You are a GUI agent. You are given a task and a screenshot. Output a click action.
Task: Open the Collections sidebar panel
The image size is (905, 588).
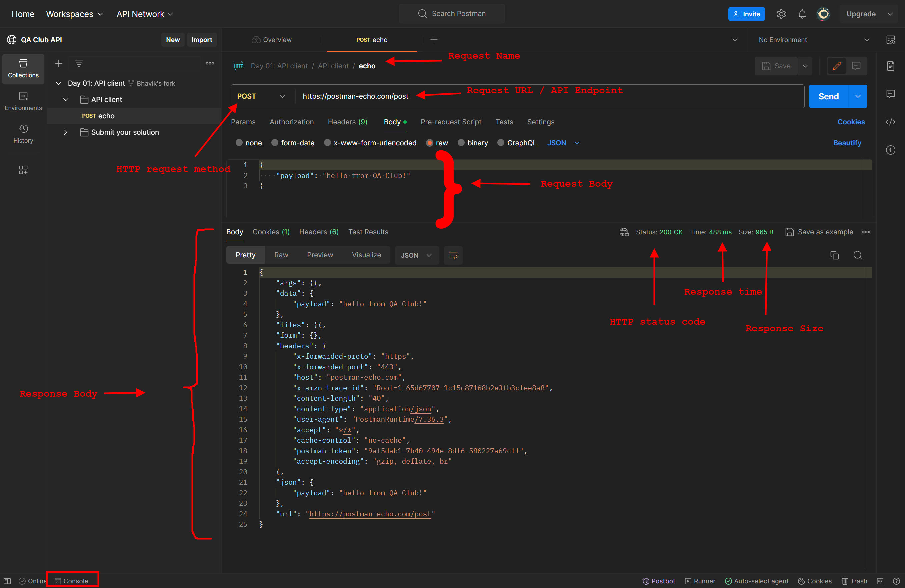23,69
